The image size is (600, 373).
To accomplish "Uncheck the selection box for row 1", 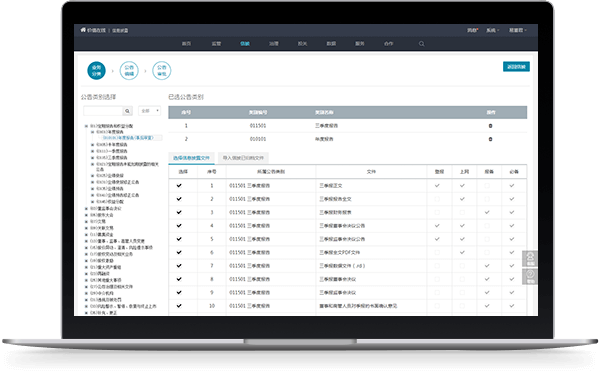I will (x=179, y=186).
